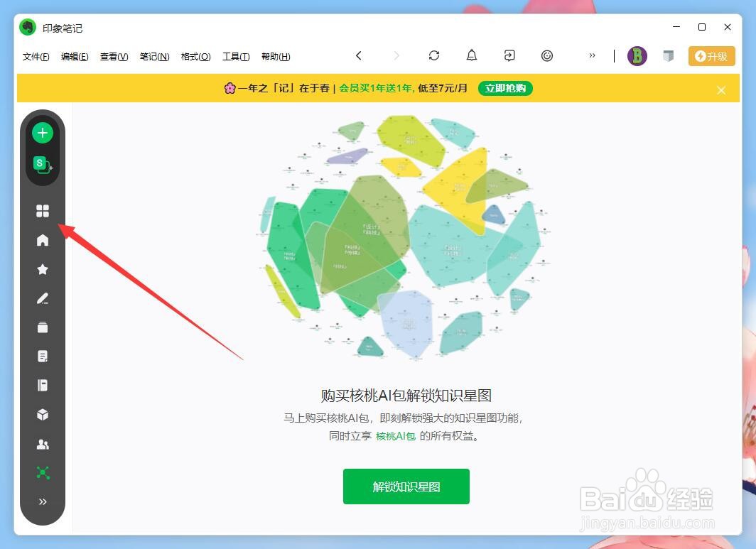Expand sidebar with bottom double chevron
This screenshot has width=756, height=549.
click(43, 501)
